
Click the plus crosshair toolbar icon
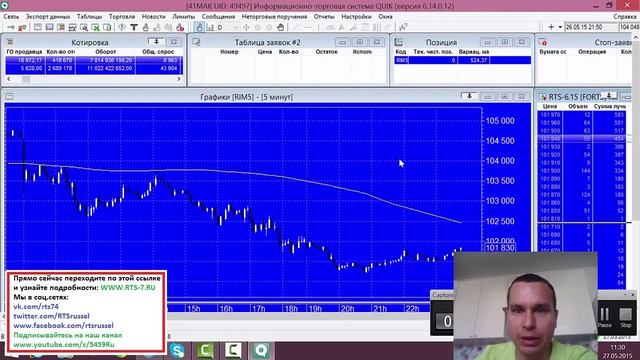[x=551, y=27]
